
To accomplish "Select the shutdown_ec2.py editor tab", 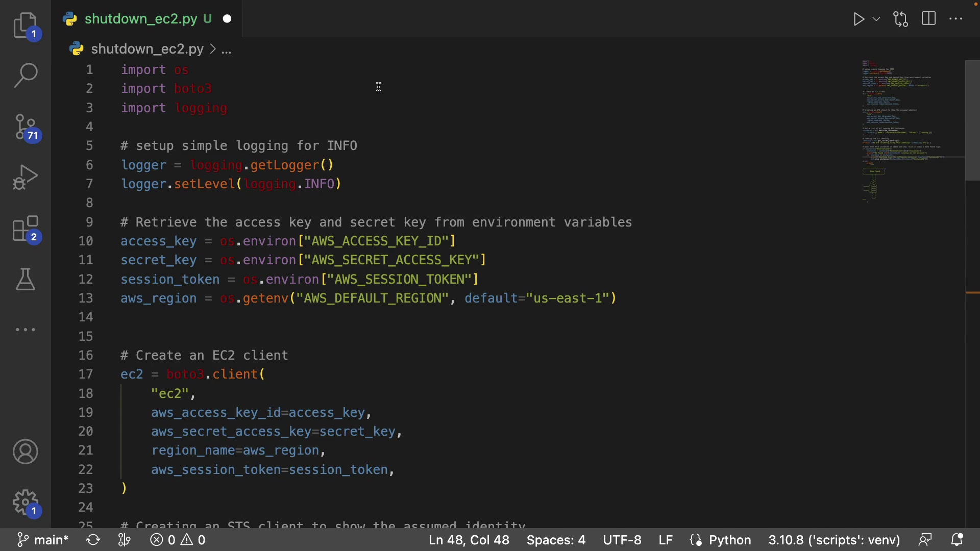I will tap(141, 19).
